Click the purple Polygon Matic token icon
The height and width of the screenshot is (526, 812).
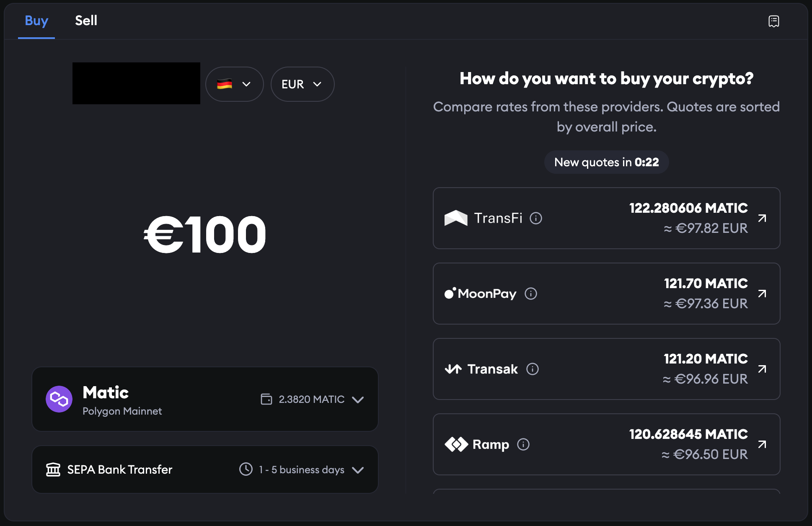point(59,399)
